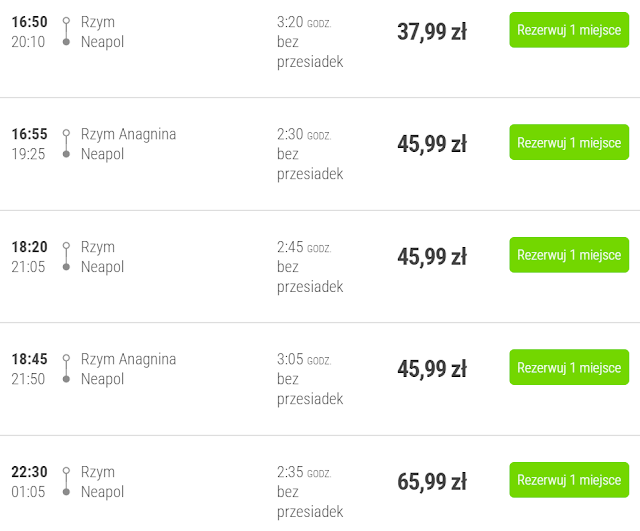Select the 65,99 zł price
The width and height of the screenshot is (640, 531).
tap(432, 482)
